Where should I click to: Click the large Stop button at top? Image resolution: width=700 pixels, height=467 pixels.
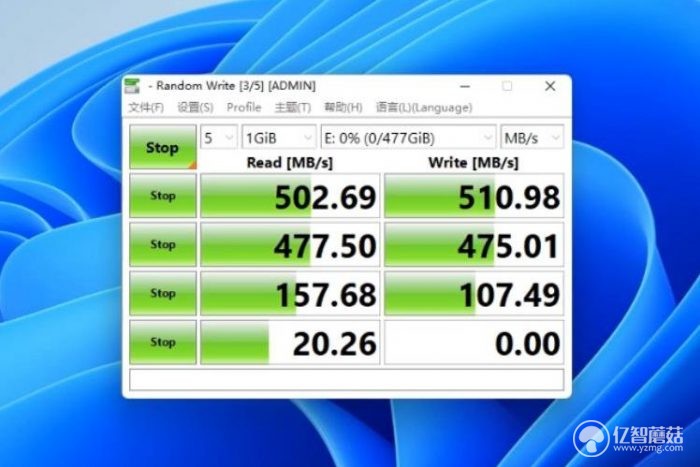(163, 147)
